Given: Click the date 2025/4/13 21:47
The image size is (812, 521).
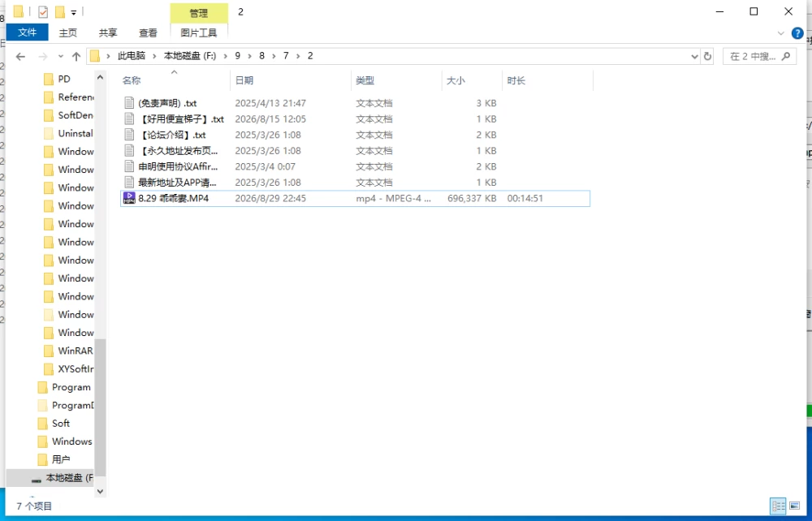Looking at the screenshot, I should click(x=270, y=103).
